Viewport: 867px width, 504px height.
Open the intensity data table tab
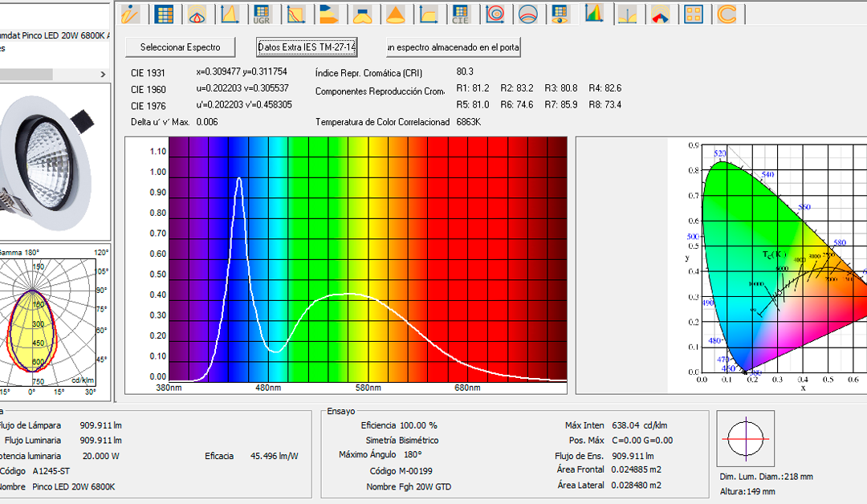click(x=164, y=14)
